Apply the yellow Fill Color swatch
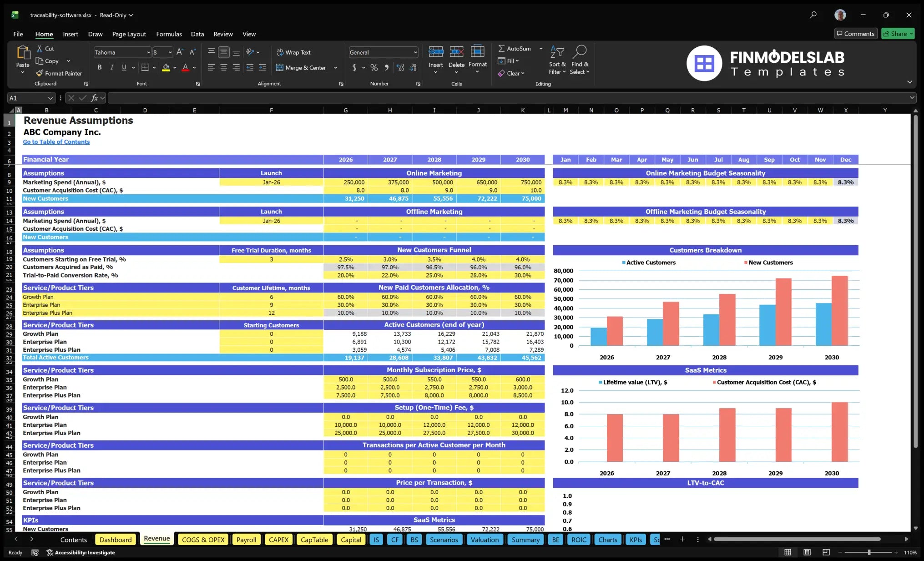This screenshot has width=924, height=561. click(166, 67)
